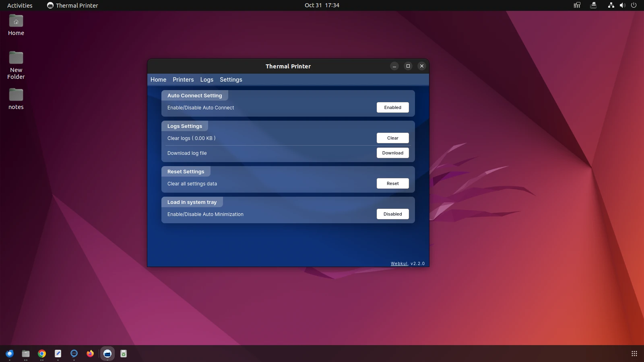Viewport: 644px width, 362px height.
Task: Download the log file
Action: pos(392,153)
